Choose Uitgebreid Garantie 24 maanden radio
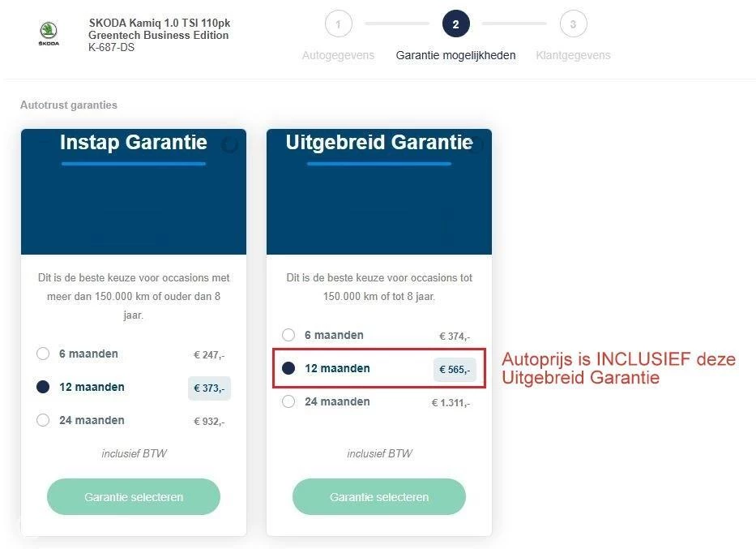Viewport: 756px width, 549px height. pos(288,401)
